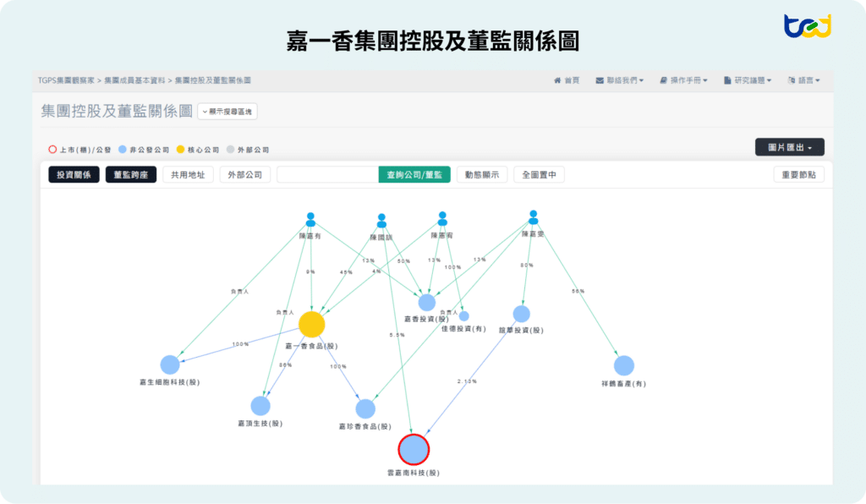This screenshot has height=504, width=866.
Task: Select the 嘉香投資(股) company node
Action: (x=426, y=303)
